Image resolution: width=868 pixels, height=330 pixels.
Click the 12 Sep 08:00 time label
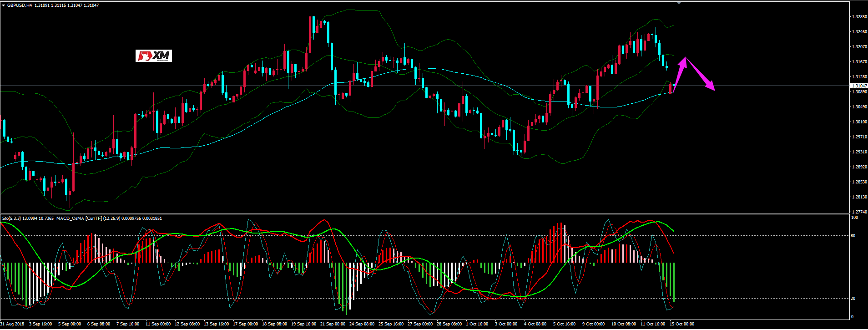click(187, 324)
